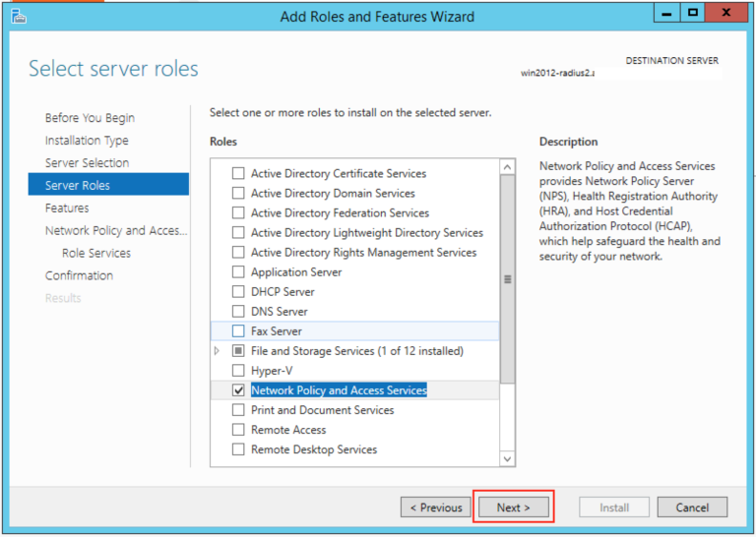This screenshot has height=537, width=756.
Task: Go to Server Selection step
Action: coord(87,163)
